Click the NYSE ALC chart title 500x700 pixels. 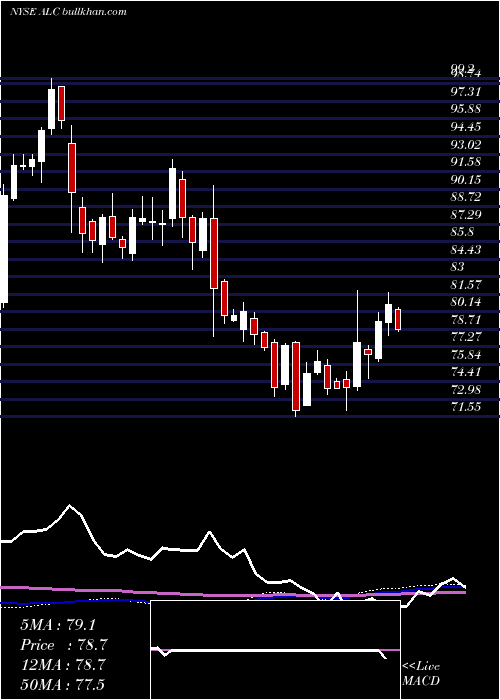pyautogui.click(x=68, y=12)
